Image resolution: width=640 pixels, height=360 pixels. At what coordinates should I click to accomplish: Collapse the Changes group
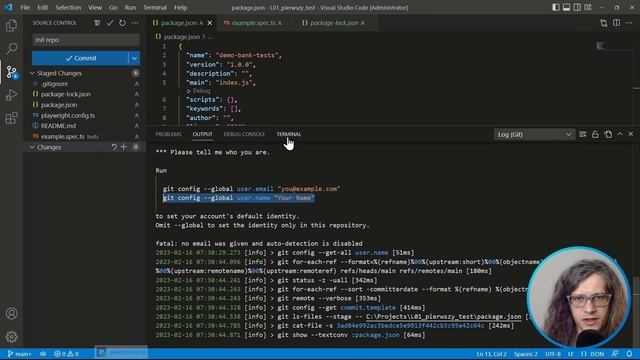tap(32, 147)
